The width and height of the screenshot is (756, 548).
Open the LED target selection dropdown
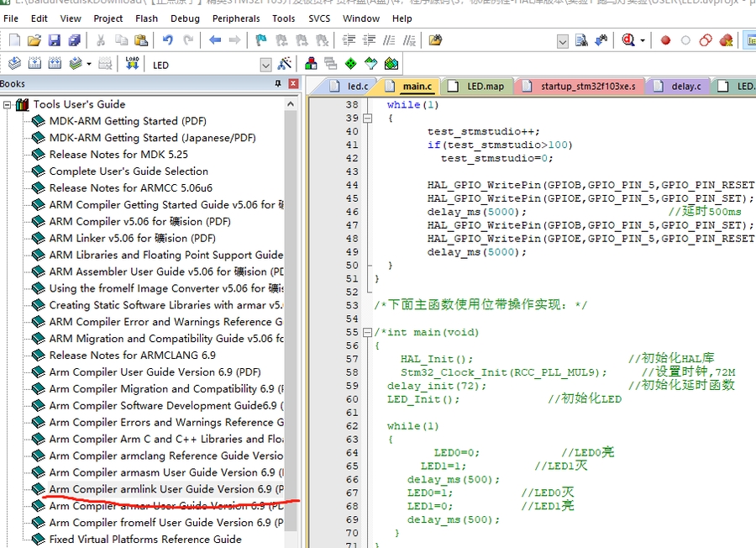(x=265, y=65)
